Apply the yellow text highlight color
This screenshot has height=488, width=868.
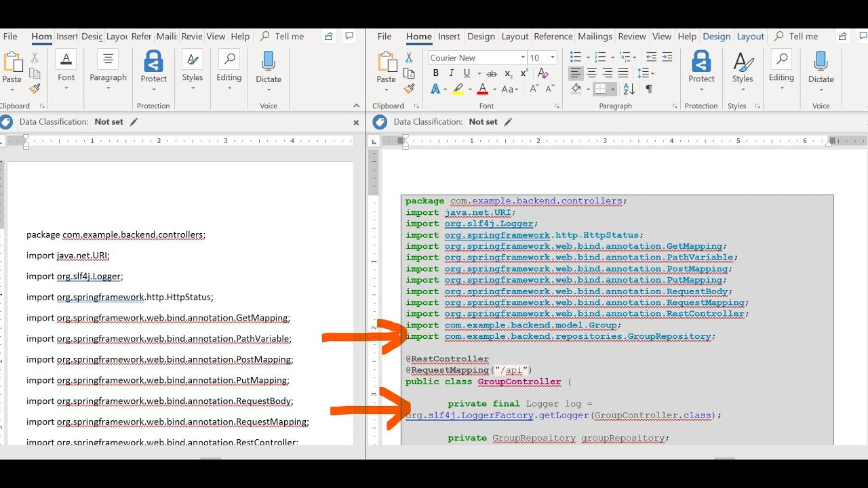[458, 89]
